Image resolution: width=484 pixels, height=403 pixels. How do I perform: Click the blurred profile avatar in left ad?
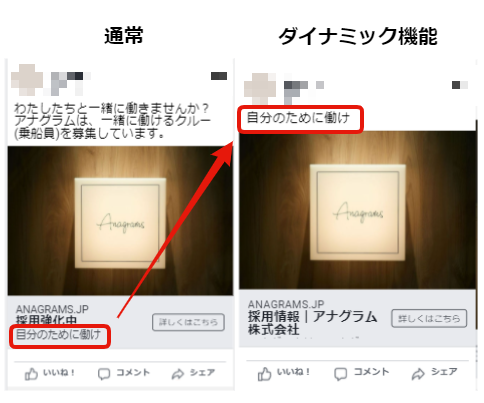(27, 80)
